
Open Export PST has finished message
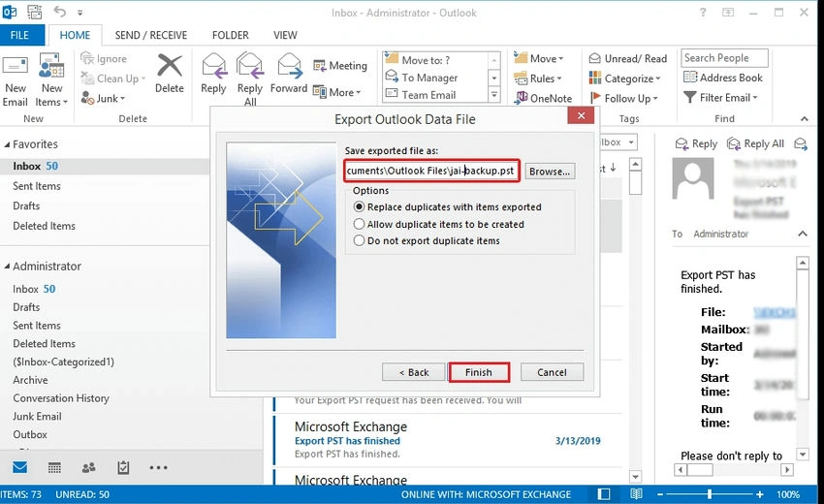tap(447, 440)
